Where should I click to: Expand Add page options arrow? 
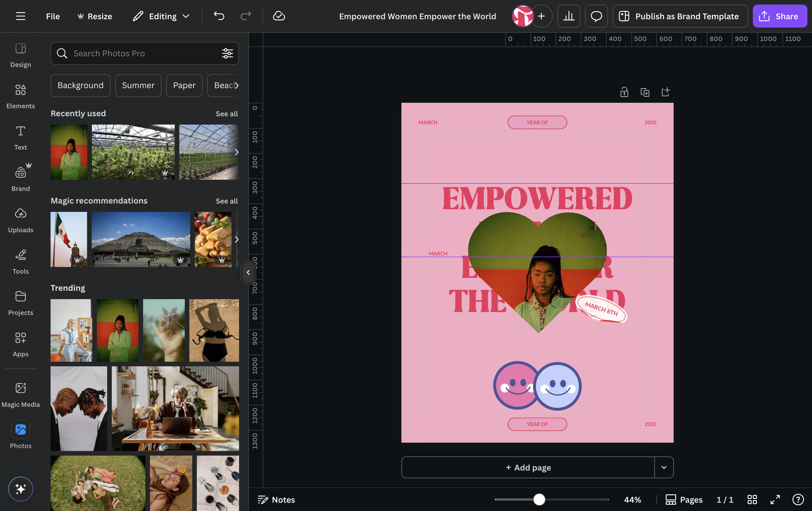point(664,467)
